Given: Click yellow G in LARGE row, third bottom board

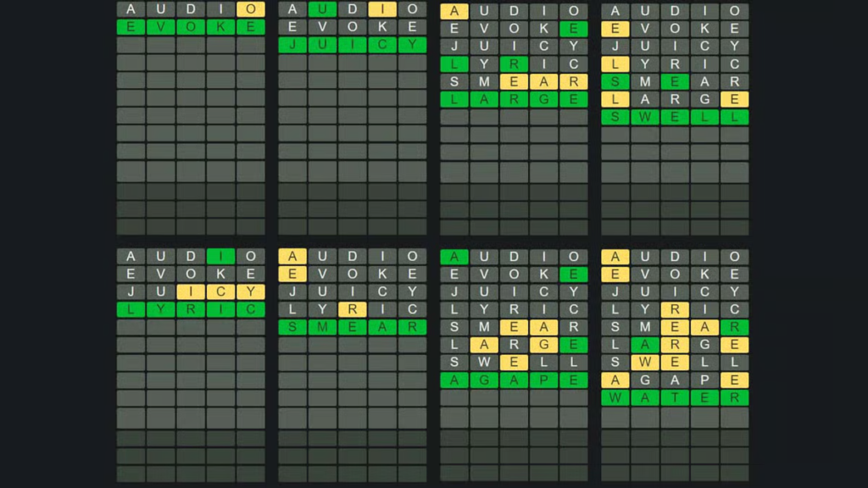Looking at the screenshot, I should (x=543, y=345).
